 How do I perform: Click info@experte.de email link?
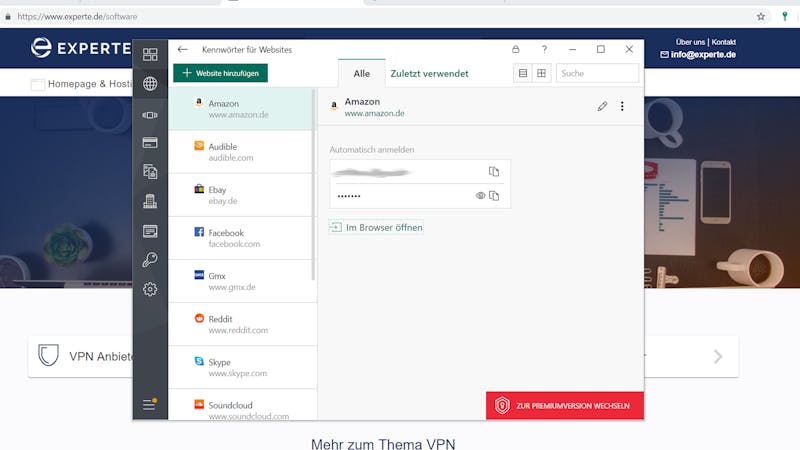coord(698,55)
